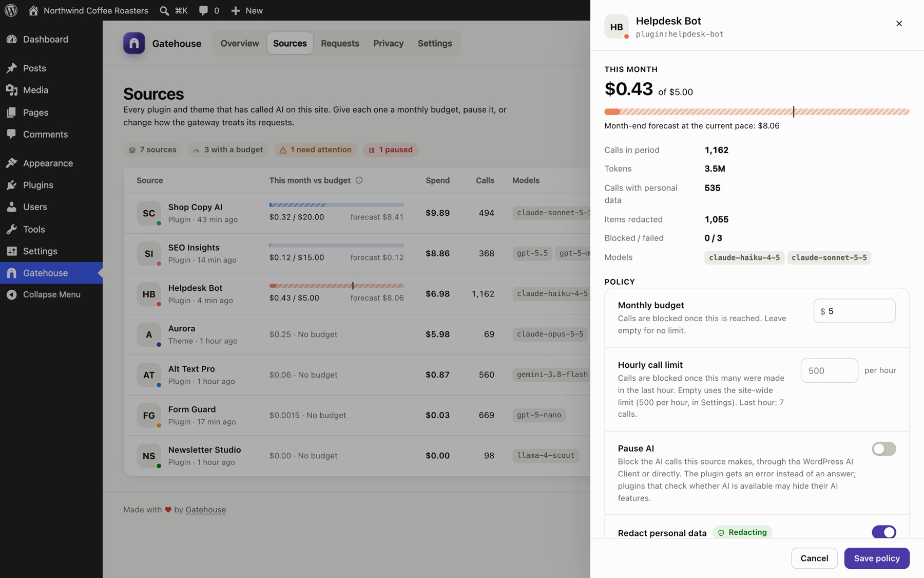This screenshot has height=578, width=924.
Task: Click the Form Guard avatar FG
Action: click(149, 416)
